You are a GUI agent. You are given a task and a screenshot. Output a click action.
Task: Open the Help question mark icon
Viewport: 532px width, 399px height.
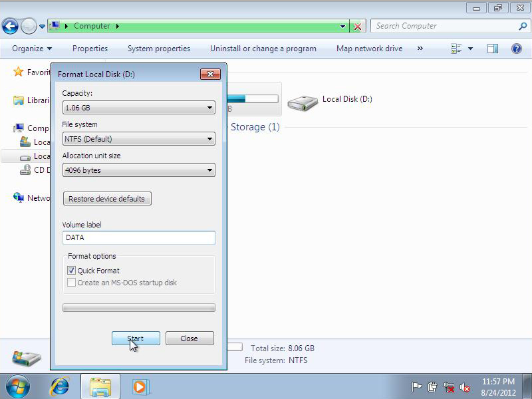517,49
